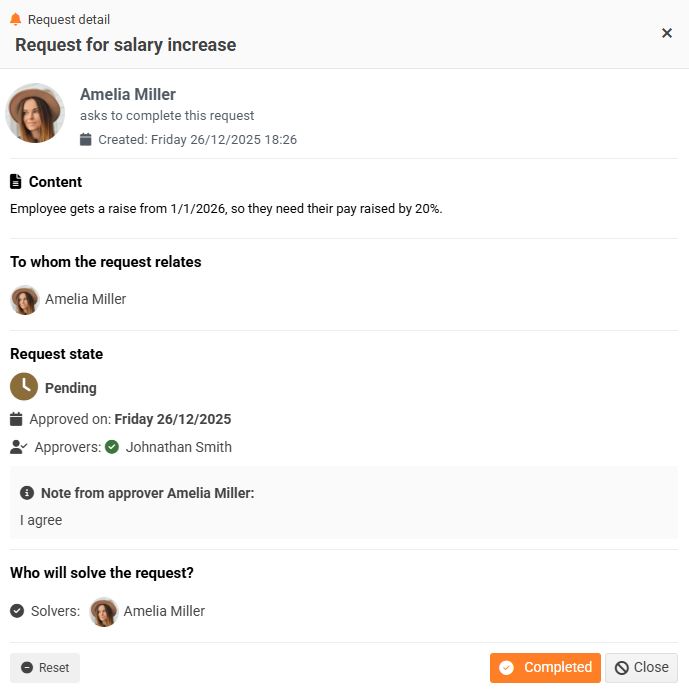Click the document icon next to Content

pos(16,182)
